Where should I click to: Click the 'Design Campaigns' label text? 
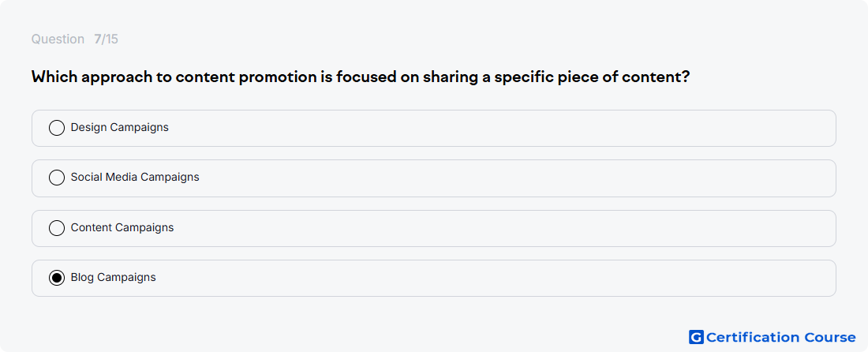coord(120,127)
